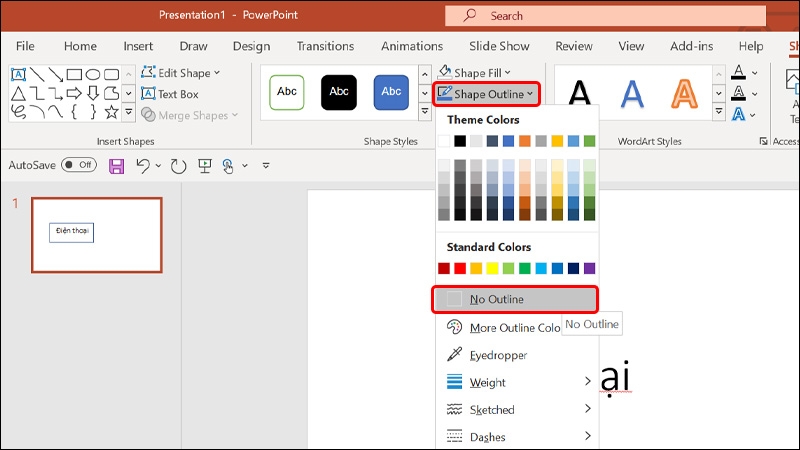
Task: Open WordArt Styles dialog launcher
Action: tap(763, 141)
